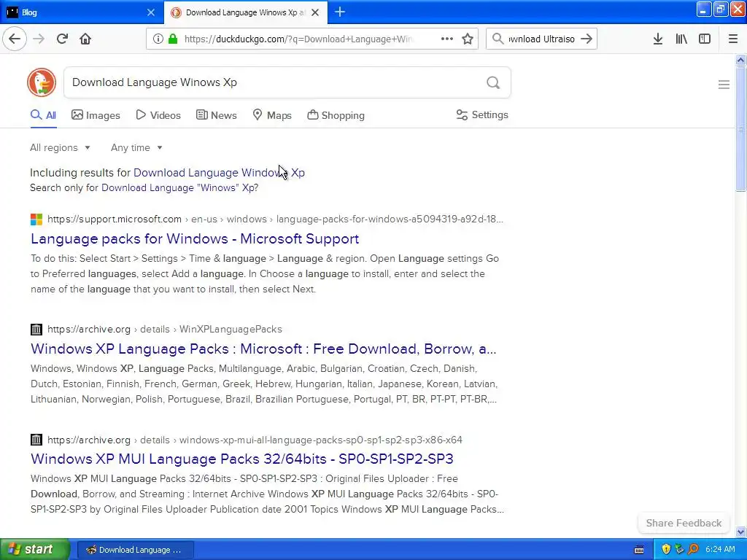Open the browser home page
The width and height of the screenshot is (747, 560).
point(85,39)
